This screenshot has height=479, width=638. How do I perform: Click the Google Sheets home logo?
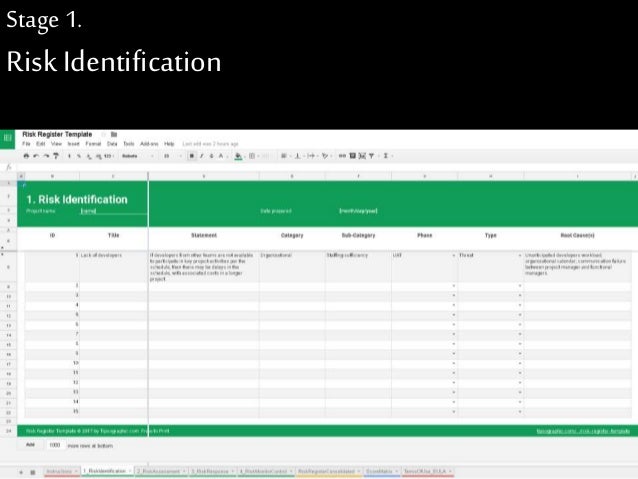8,137
